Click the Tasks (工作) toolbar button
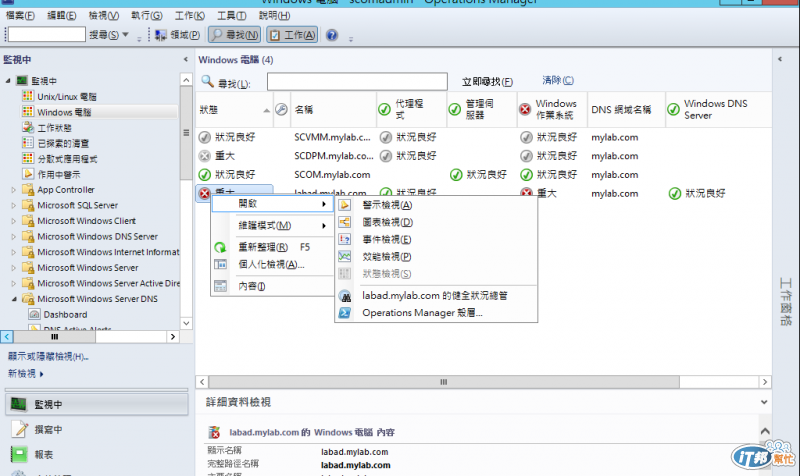Image resolution: width=800 pixels, height=476 pixels. point(292,35)
